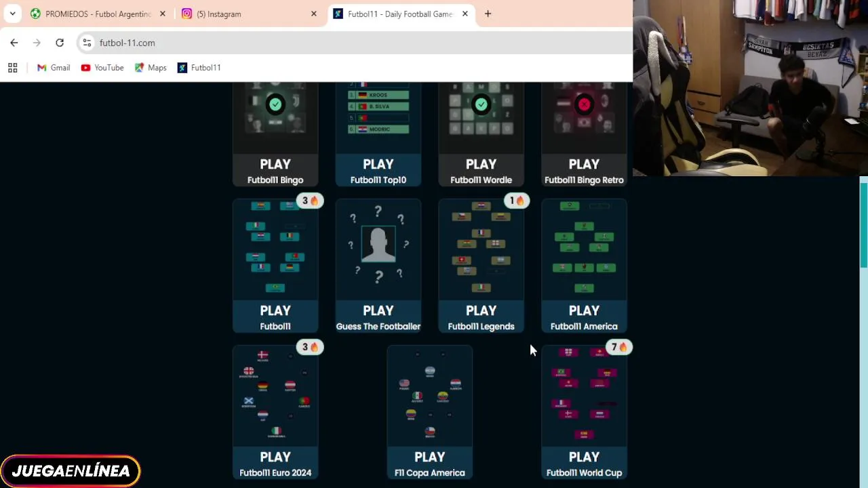
Task: Open the Futbol11 bookmark
Action: click(x=199, y=68)
